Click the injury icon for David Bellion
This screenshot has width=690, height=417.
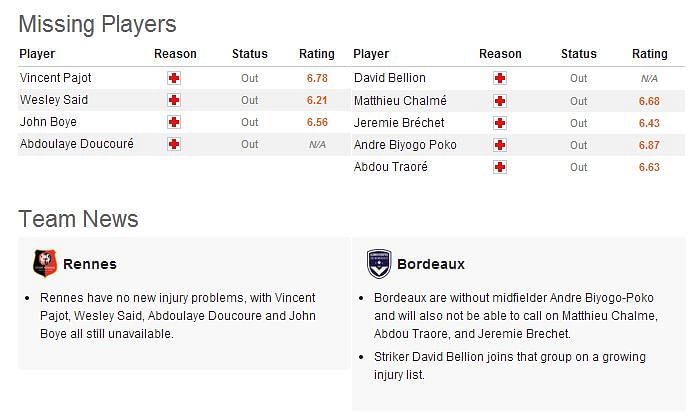[x=499, y=78]
